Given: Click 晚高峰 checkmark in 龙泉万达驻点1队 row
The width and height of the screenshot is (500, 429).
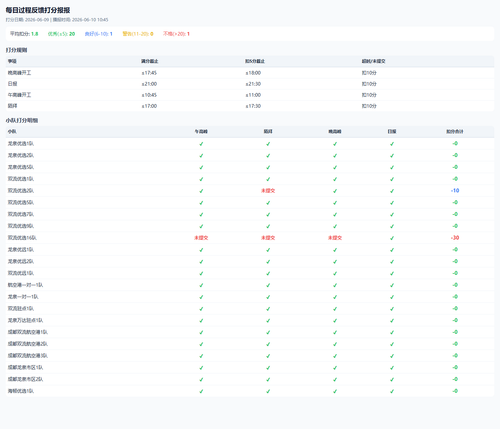Looking at the screenshot, I should point(335,321).
